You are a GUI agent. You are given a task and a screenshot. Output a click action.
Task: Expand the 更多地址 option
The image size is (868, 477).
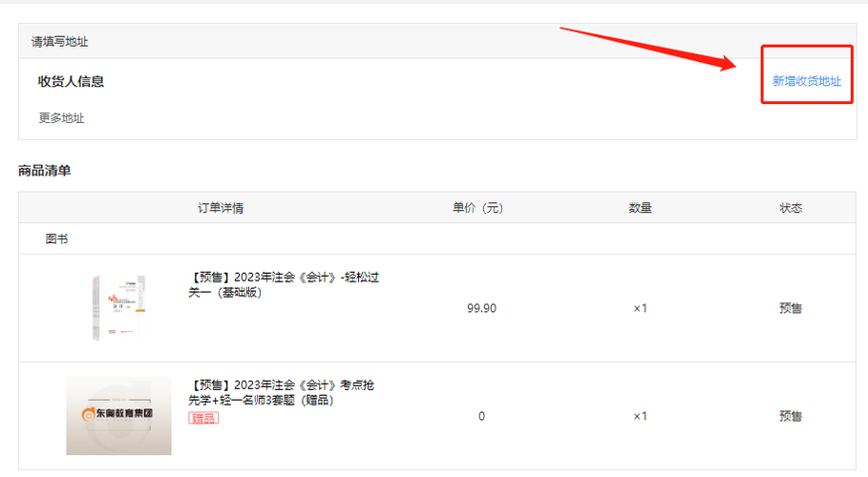[61, 118]
